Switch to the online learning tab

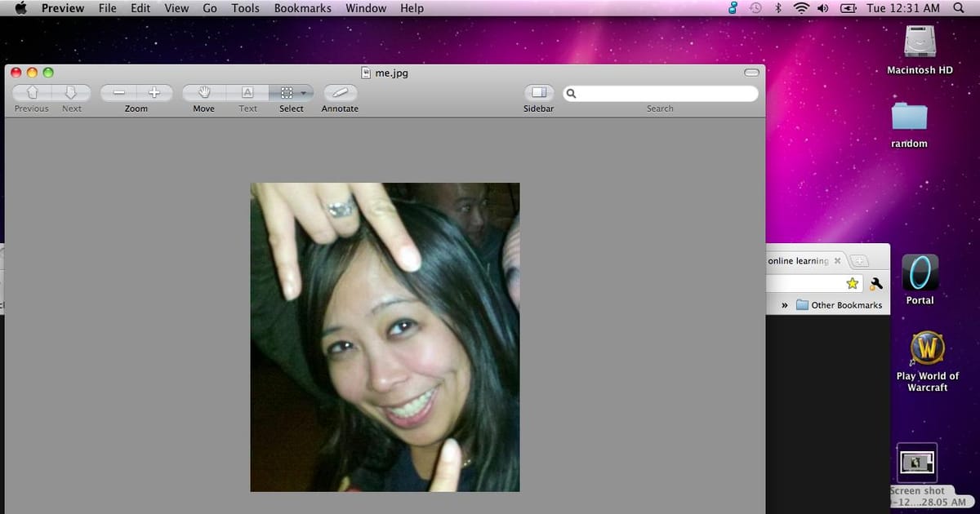[x=796, y=260]
